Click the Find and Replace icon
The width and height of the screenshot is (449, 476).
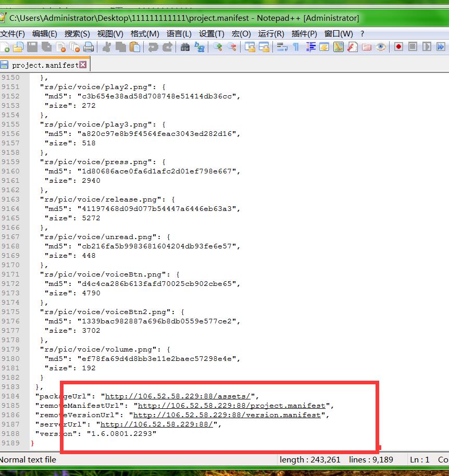coord(199,47)
